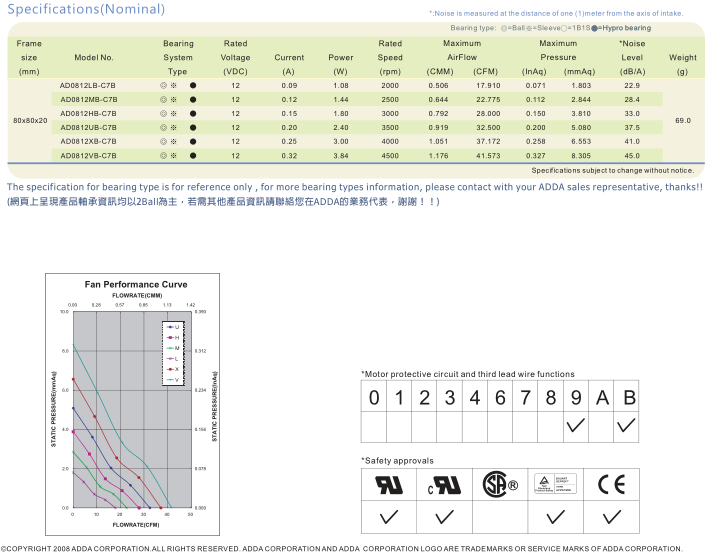Click the frame size value 80x80x20
Viewport: 706px width, 557px height.
[x=30, y=121]
